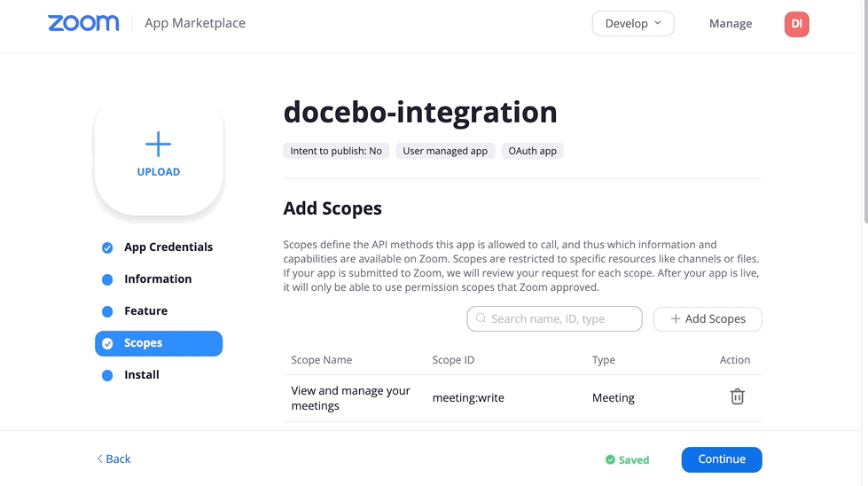The height and width of the screenshot is (486, 868).
Task: Go to App Credentials step
Action: point(168,247)
